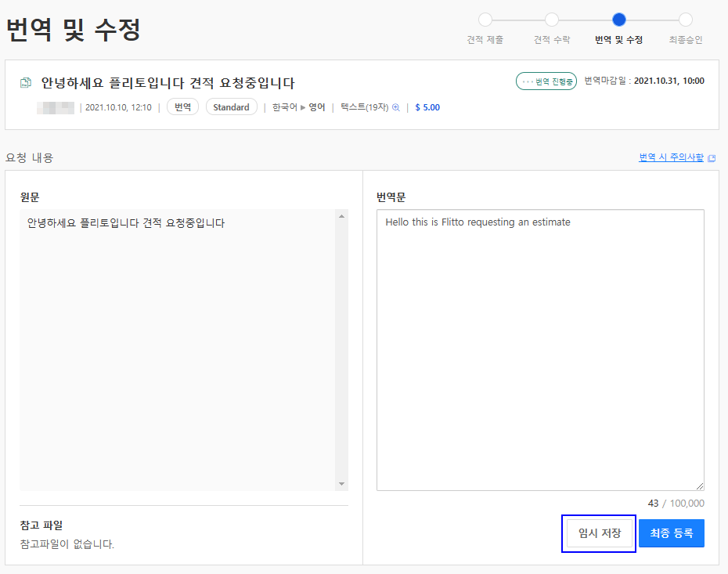Click the document file icon beside request title
The height and width of the screenshot is (574, 728).
(26, 83)
